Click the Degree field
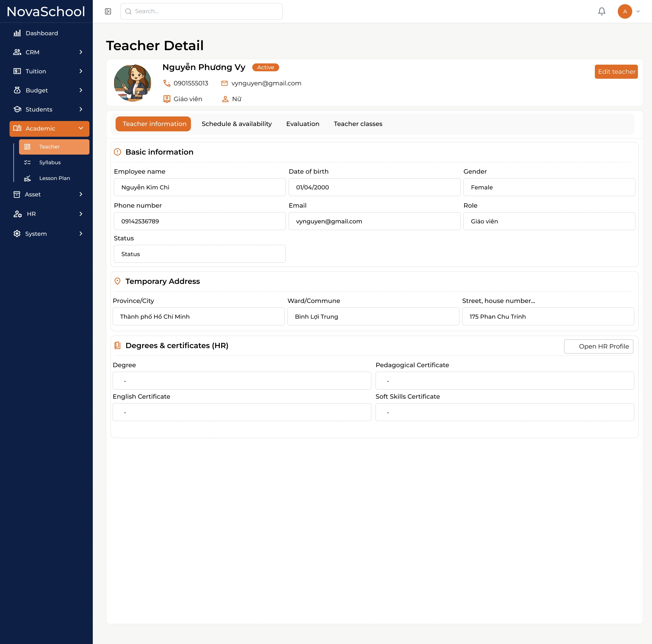This screenshot has width=652, height=644. 242,381
